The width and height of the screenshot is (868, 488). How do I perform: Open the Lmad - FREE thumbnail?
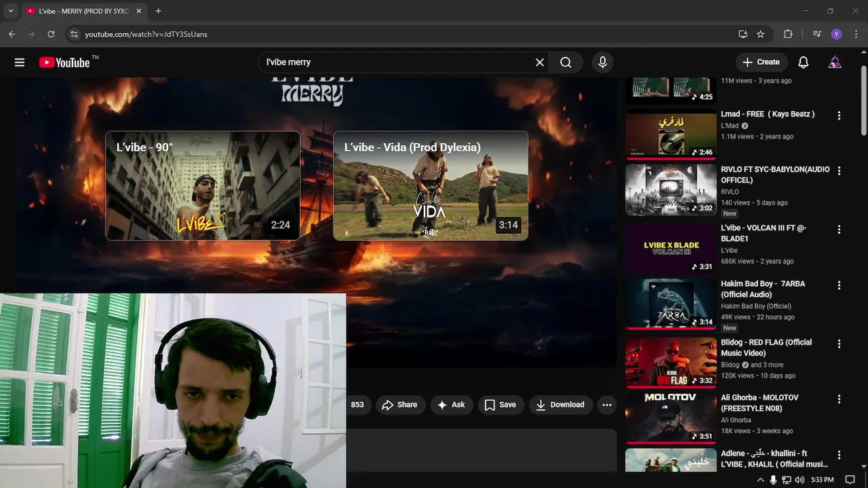[671, 134]
